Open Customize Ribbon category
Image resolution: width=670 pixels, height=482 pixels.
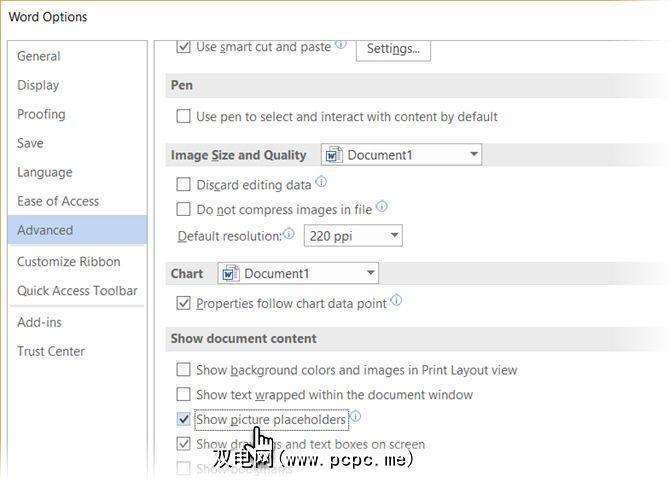68,261
